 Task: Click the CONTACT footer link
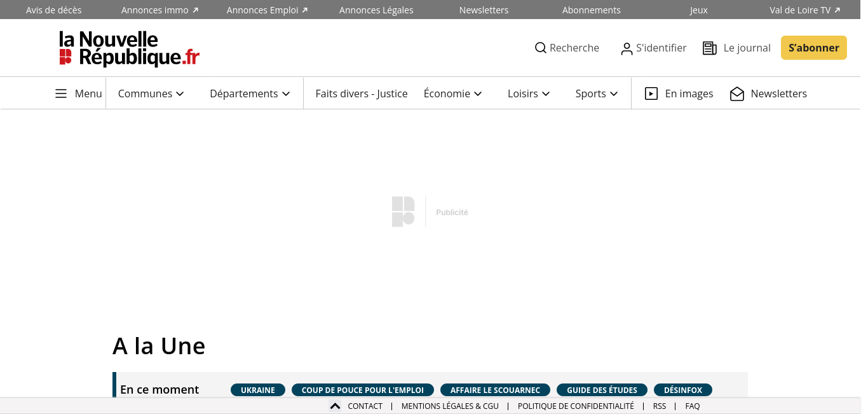pyautogui.click(x=365, y=406)
